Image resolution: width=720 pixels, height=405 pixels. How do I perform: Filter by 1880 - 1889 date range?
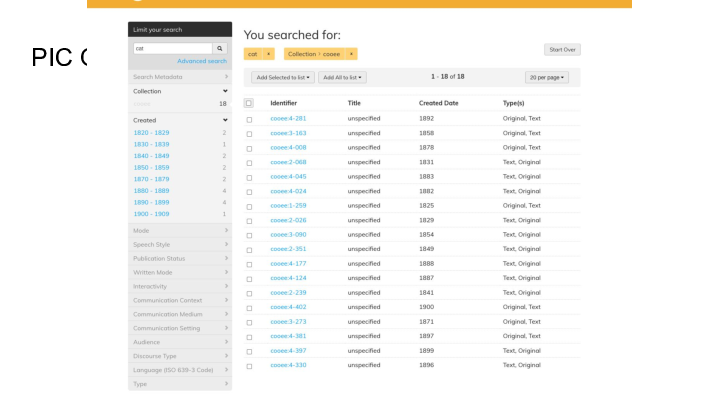click(x=152, y=190)
